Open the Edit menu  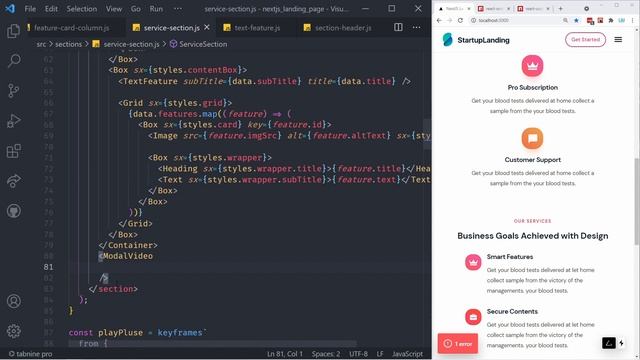[51, 9]
